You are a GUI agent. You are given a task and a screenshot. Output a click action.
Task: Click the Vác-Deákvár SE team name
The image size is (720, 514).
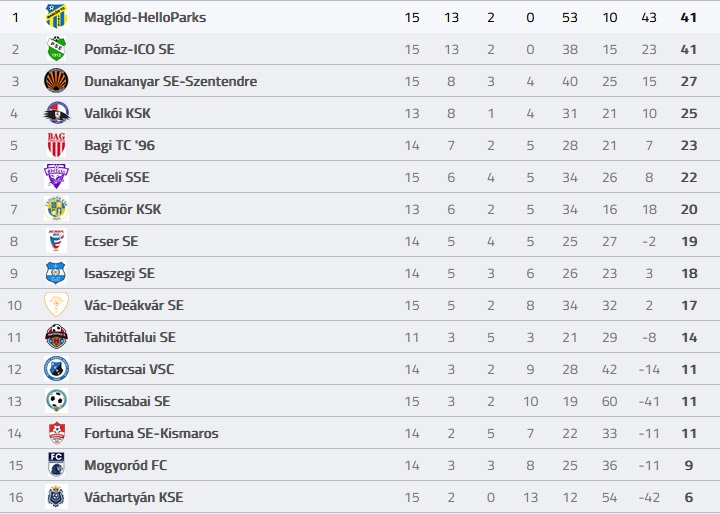pyautogui.click(x=134, y=305)
